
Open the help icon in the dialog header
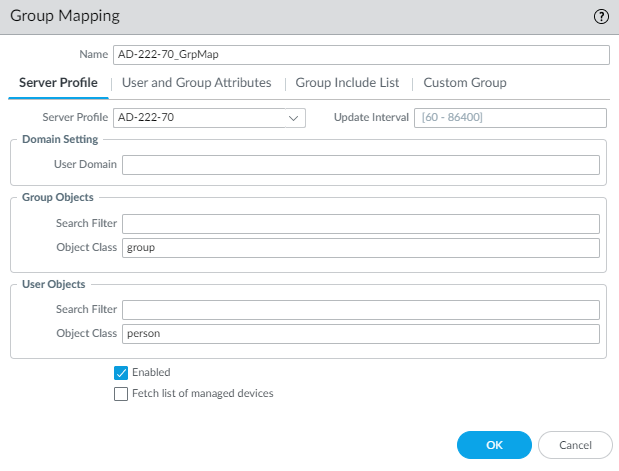[x=601, y=16]
